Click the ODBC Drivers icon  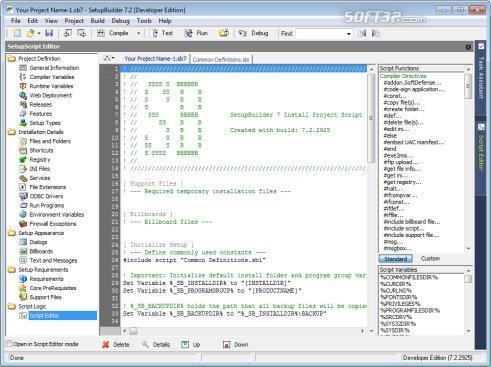click(23, 196)
